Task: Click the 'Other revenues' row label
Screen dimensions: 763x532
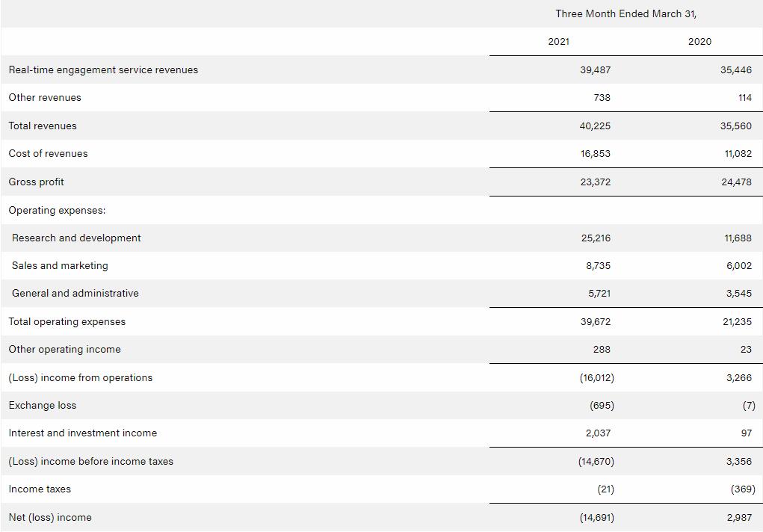Action: [x=45, y=97]
